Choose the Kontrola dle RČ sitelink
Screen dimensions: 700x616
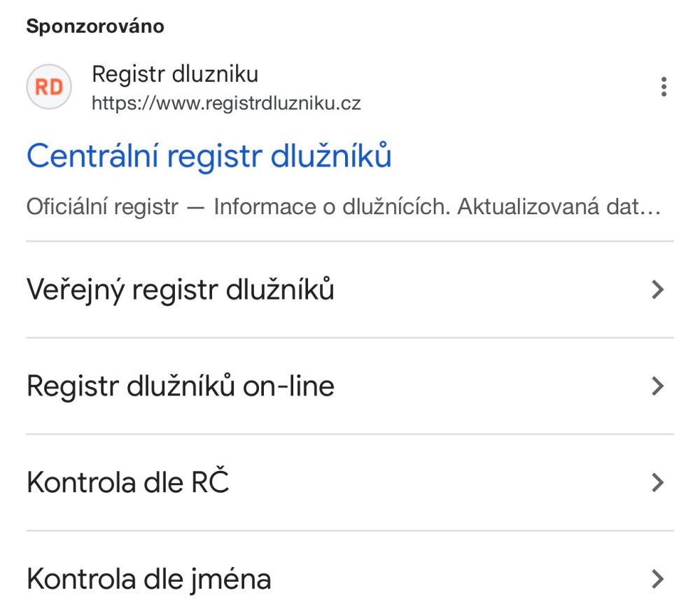127,482
